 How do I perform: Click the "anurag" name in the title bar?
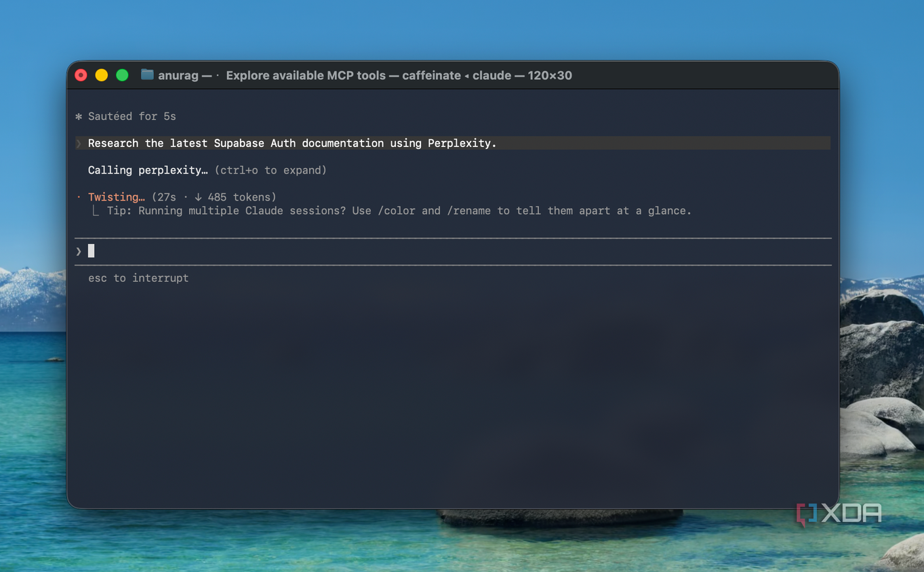point(178,75)
